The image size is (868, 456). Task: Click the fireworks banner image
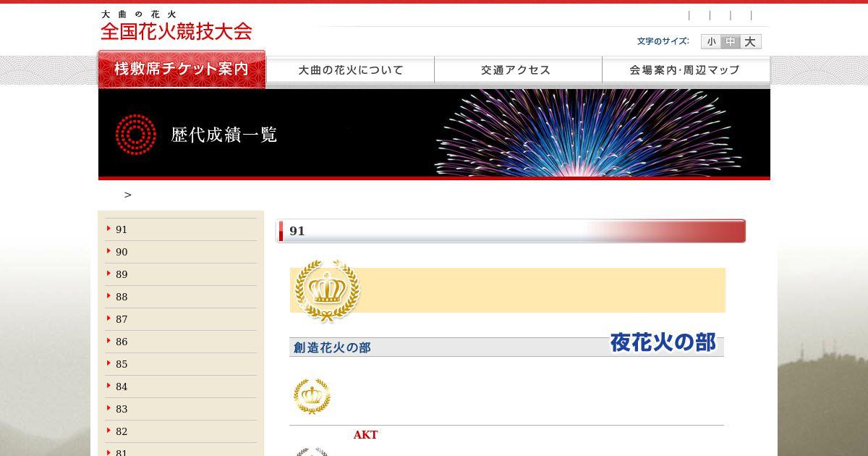(x=587, y=133)
